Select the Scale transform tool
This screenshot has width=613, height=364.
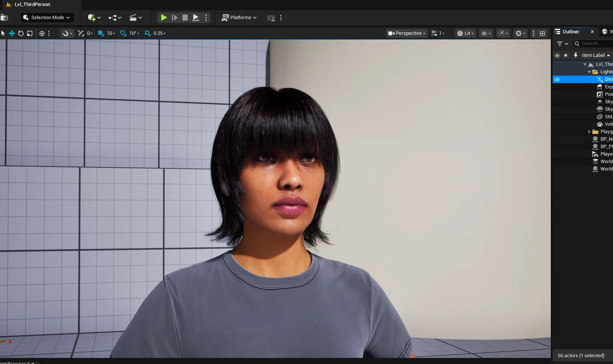coord(30,33)
